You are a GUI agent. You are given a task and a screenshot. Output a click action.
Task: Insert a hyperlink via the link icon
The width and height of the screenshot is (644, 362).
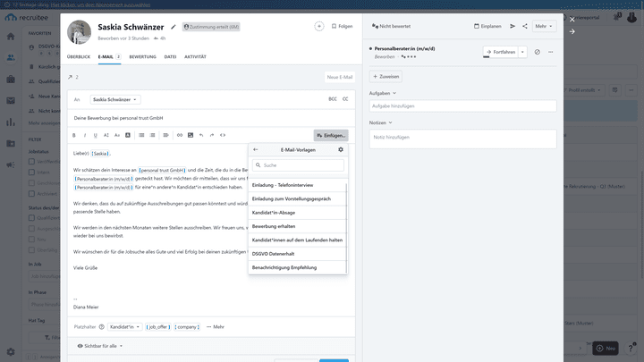[x=180, y=135]
